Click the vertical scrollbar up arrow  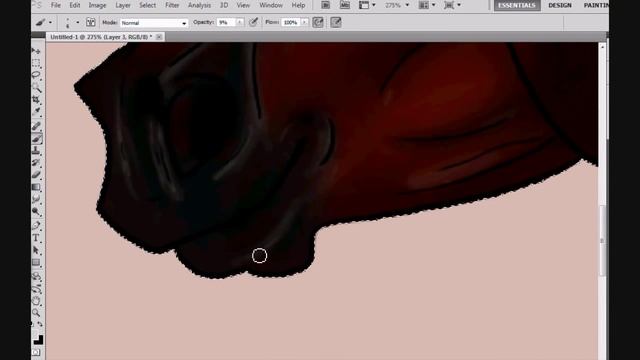(x=602, y=47)
